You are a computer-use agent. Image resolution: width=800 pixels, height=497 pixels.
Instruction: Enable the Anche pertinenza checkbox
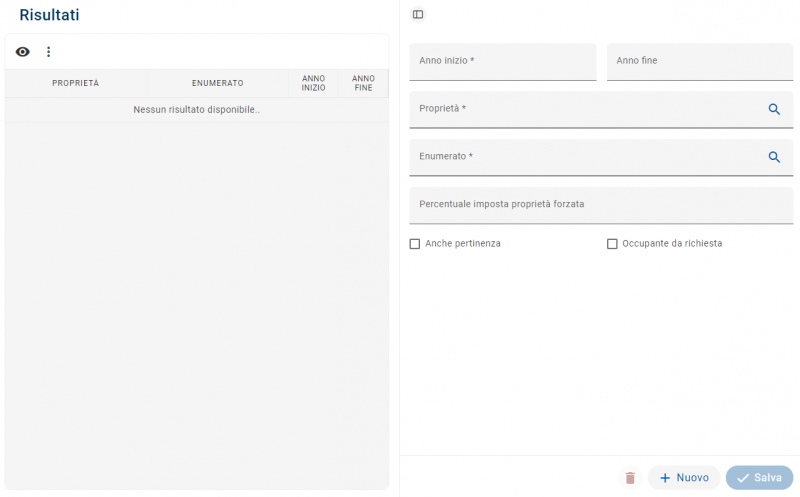click(415, 244)
